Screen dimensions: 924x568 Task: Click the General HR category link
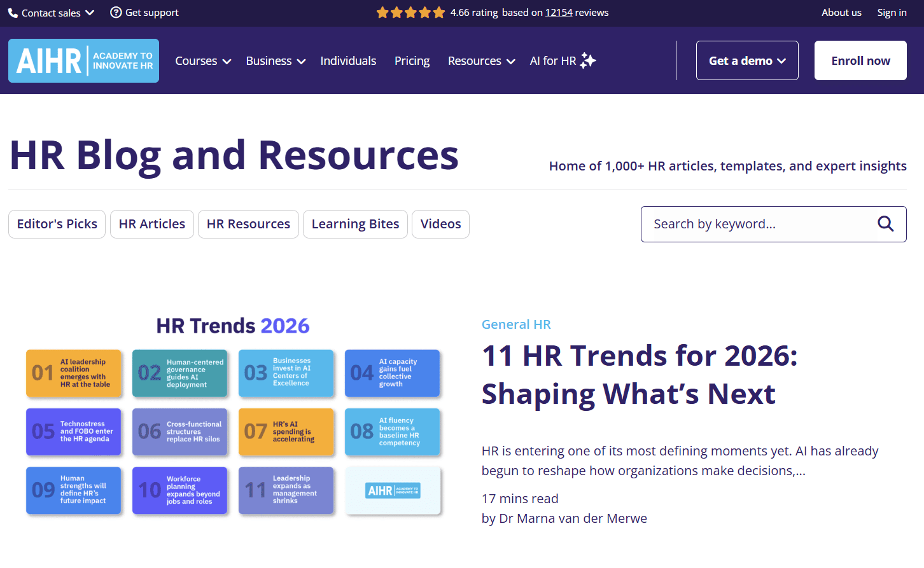click(x=516, y=324)
